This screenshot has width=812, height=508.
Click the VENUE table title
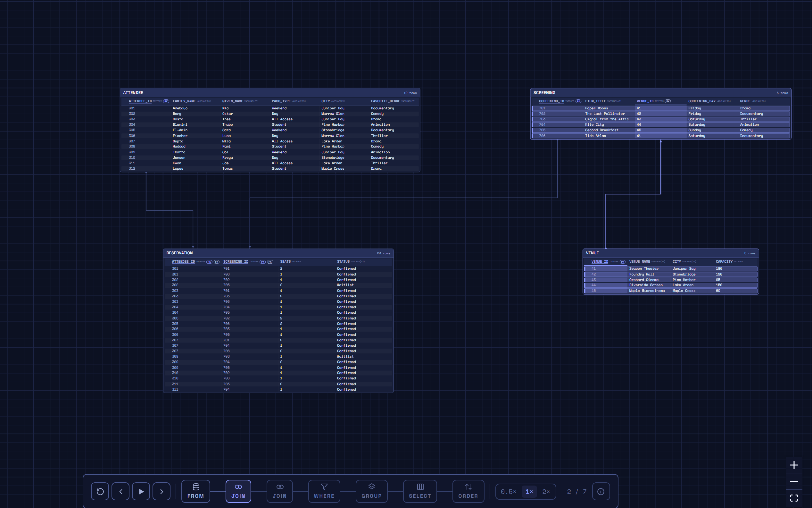point(592,253)
